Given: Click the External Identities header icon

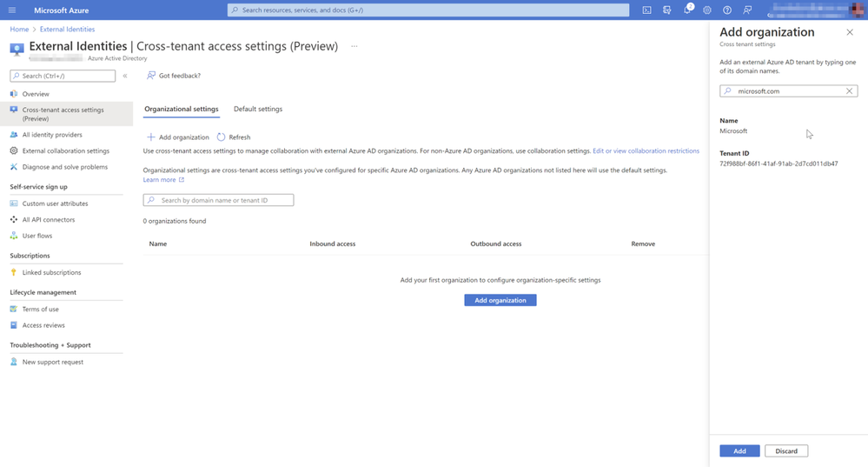Looking at the screenshot, I should (17, 50).
